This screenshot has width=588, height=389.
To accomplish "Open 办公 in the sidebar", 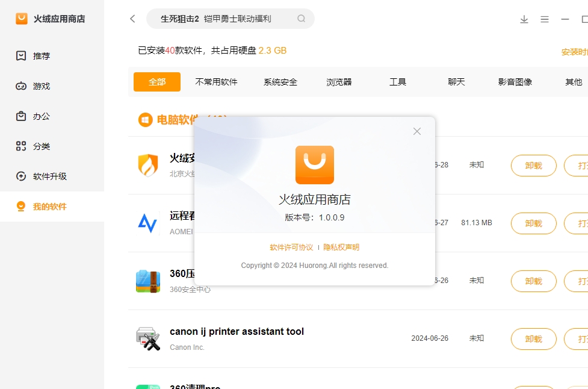I will tap(52, 116).
